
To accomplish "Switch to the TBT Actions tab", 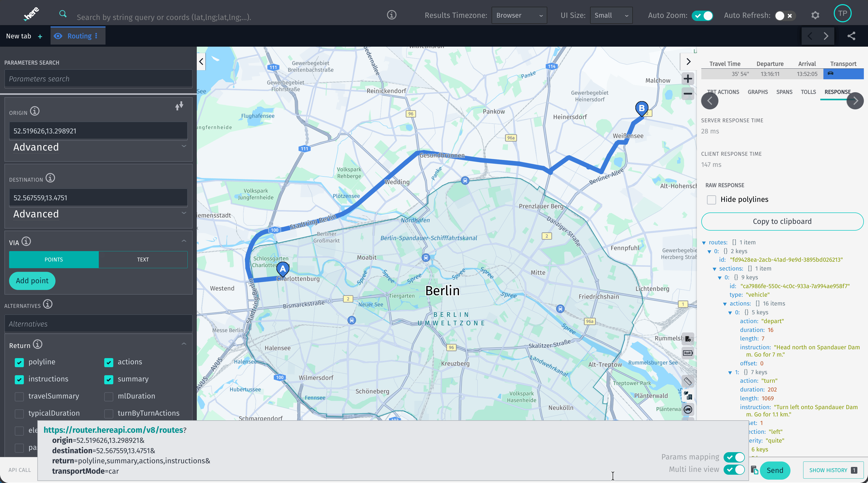I will pyautogui.click(x=723, y=92).
